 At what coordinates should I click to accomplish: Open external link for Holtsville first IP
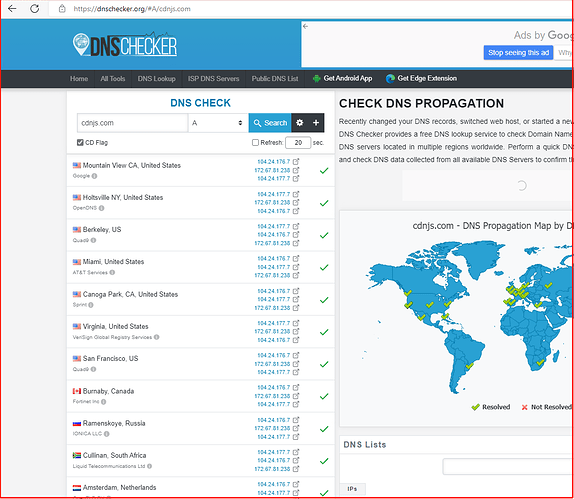click(x=296, y=194)
